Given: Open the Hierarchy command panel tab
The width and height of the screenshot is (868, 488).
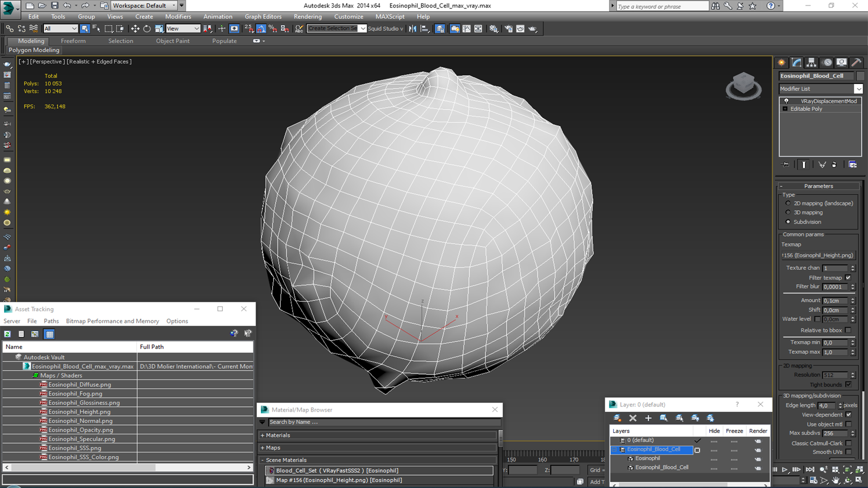Looking at the screenshot, I should point(811,62).
